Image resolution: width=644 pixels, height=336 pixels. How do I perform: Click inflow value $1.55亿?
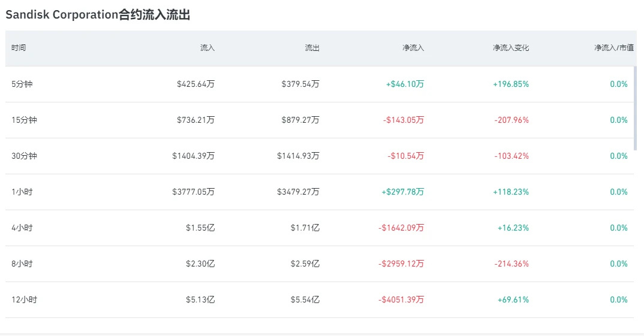pos(200,228)
